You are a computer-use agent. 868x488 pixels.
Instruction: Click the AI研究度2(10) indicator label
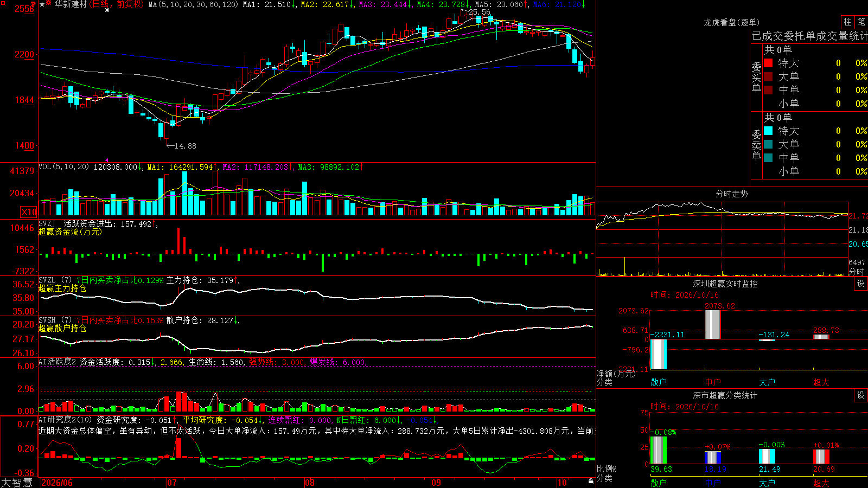pos(65,420)
